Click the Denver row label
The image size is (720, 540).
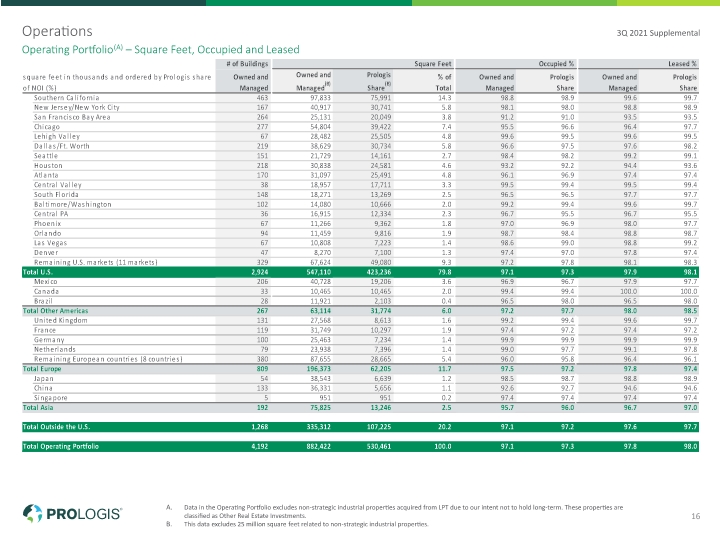click(x=46, y=252)
